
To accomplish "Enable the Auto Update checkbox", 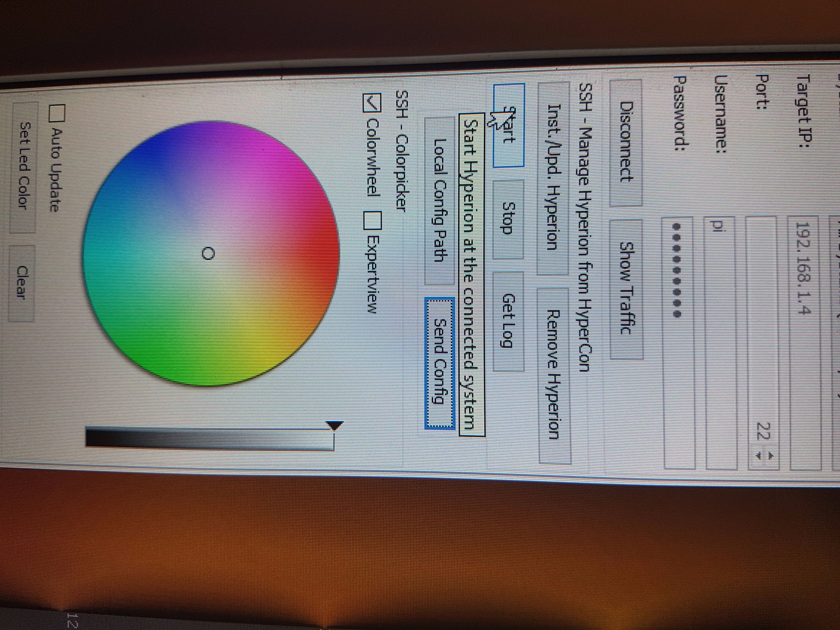I will 57,113.
